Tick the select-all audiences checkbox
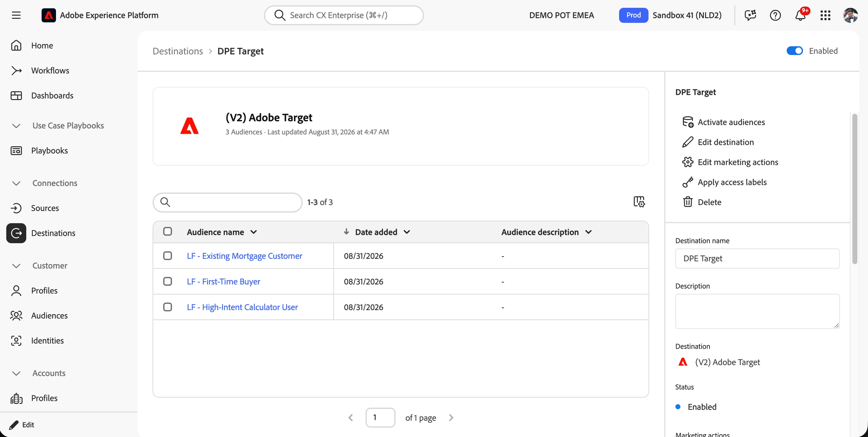Image resolution: width=868 pixels, height=437 pixels. [168, 231]
